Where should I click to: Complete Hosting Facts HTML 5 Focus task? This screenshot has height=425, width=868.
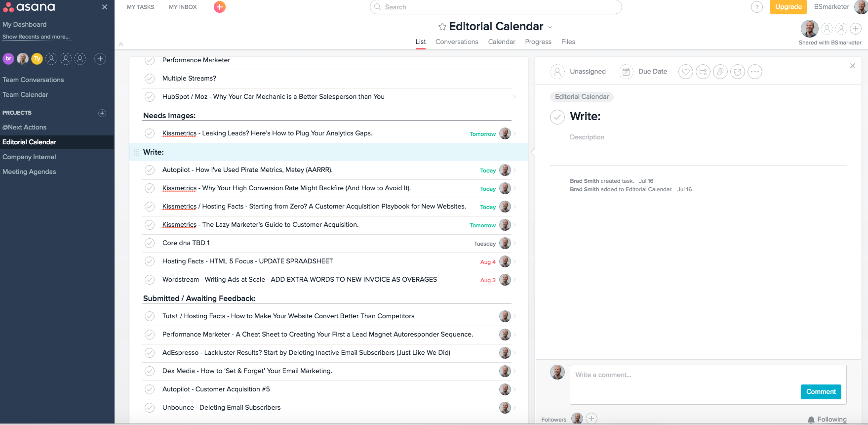click(150, 261)
